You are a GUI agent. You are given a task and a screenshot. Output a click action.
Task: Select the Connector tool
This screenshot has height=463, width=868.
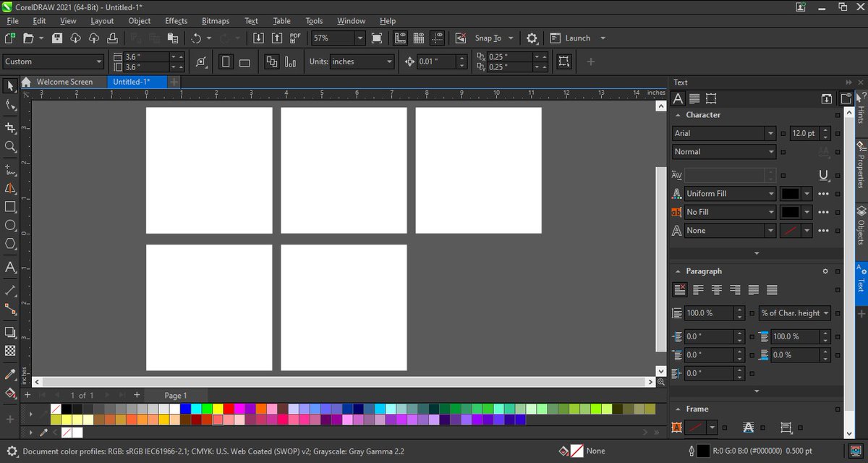pos(10,309)
